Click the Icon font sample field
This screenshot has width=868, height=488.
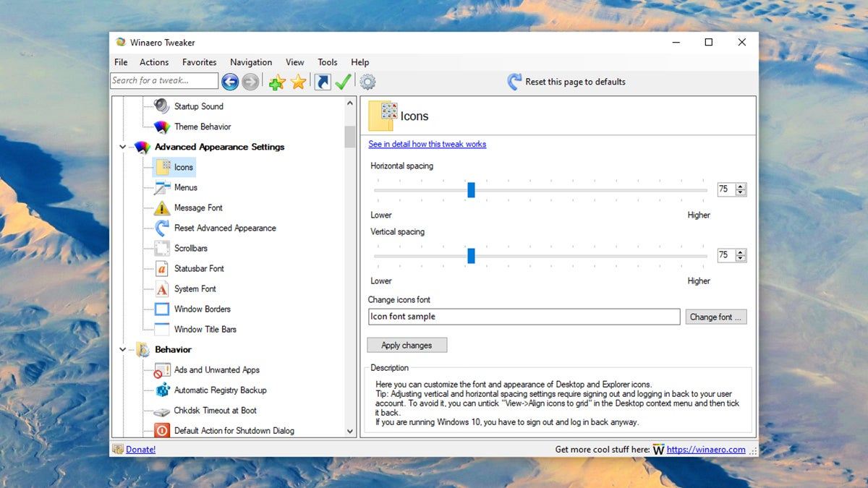tap(524, 317)
